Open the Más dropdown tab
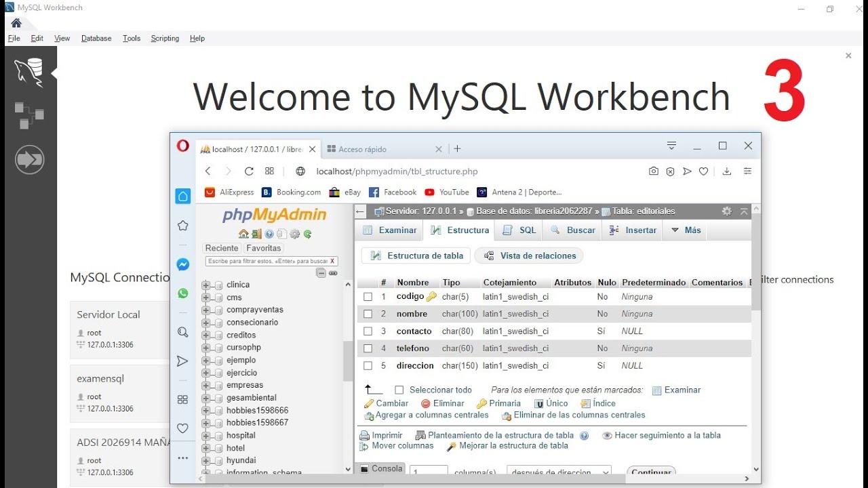 (x=686, y=230)
